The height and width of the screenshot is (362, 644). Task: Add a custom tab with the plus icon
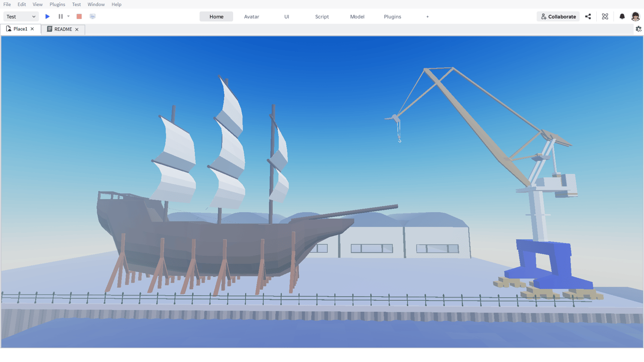[x=428, y=17]
